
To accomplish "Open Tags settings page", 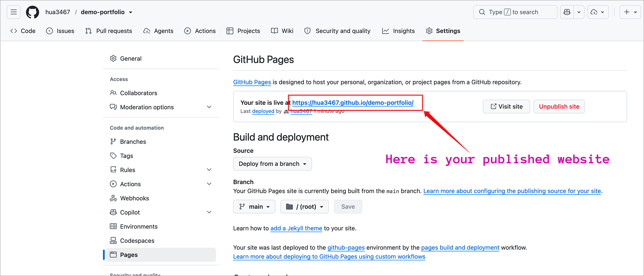I will coord(161,156).
